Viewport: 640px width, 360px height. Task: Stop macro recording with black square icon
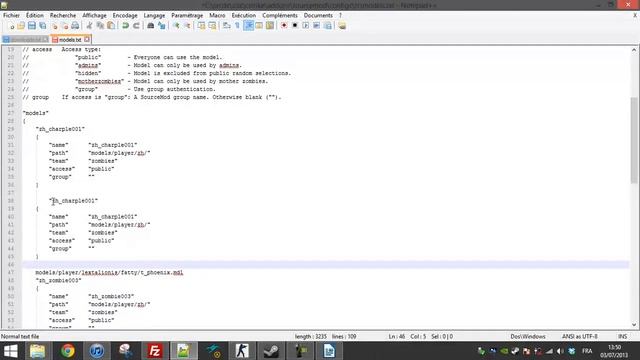[295, 26]
